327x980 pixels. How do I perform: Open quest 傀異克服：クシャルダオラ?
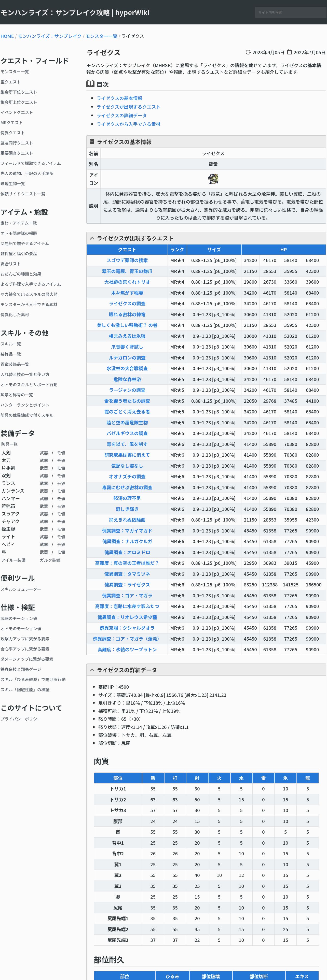coord(127,628)
